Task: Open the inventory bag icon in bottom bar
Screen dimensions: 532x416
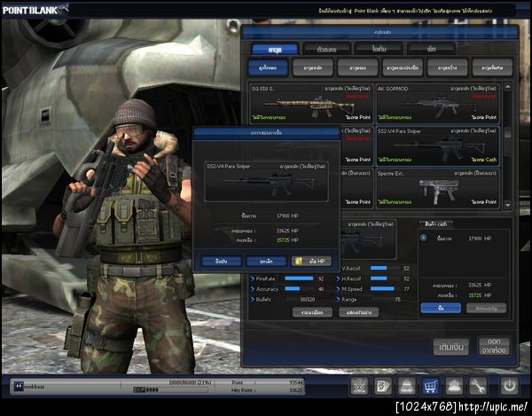Action: [406, 386]
